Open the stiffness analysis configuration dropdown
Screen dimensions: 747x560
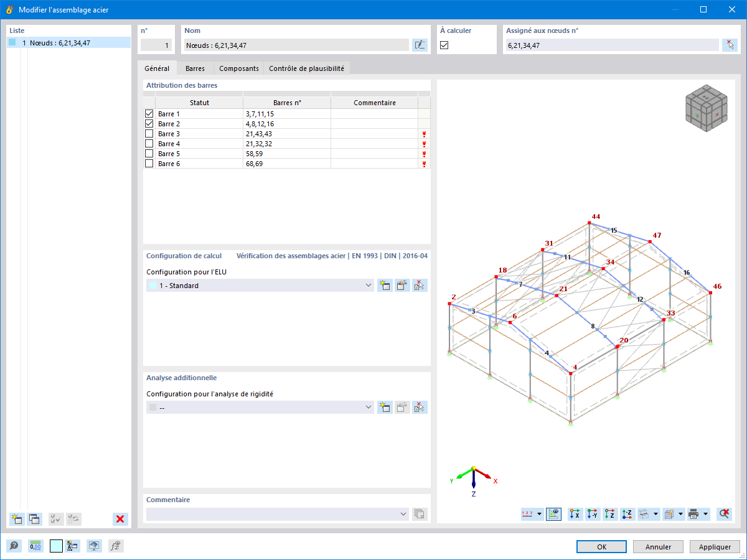[368, 407]
